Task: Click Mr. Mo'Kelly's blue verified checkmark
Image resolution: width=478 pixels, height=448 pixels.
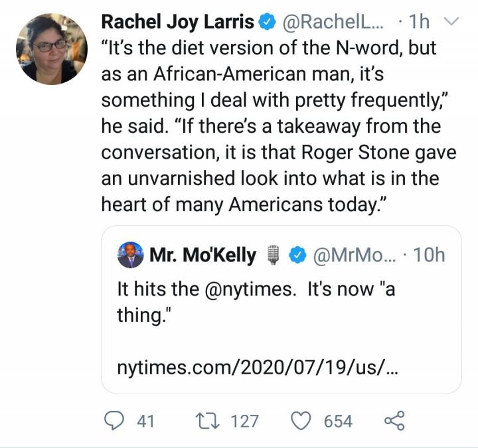Action: (297, 255)
